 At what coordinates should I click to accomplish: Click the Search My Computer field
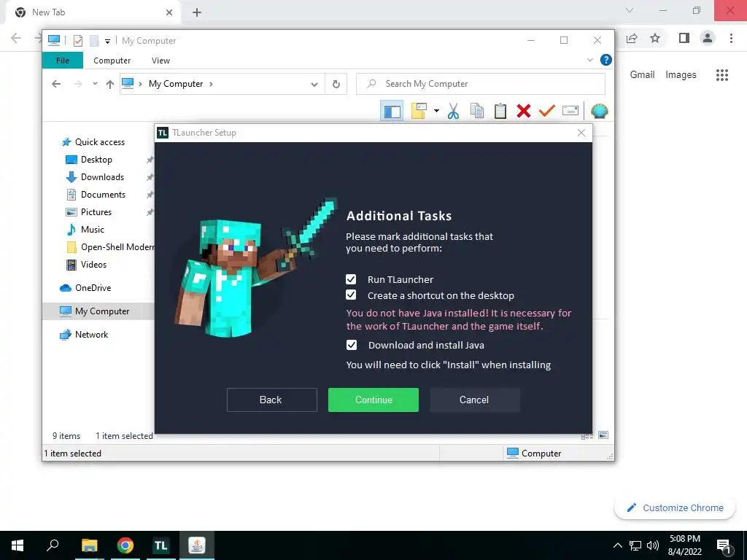coord(481,84)
